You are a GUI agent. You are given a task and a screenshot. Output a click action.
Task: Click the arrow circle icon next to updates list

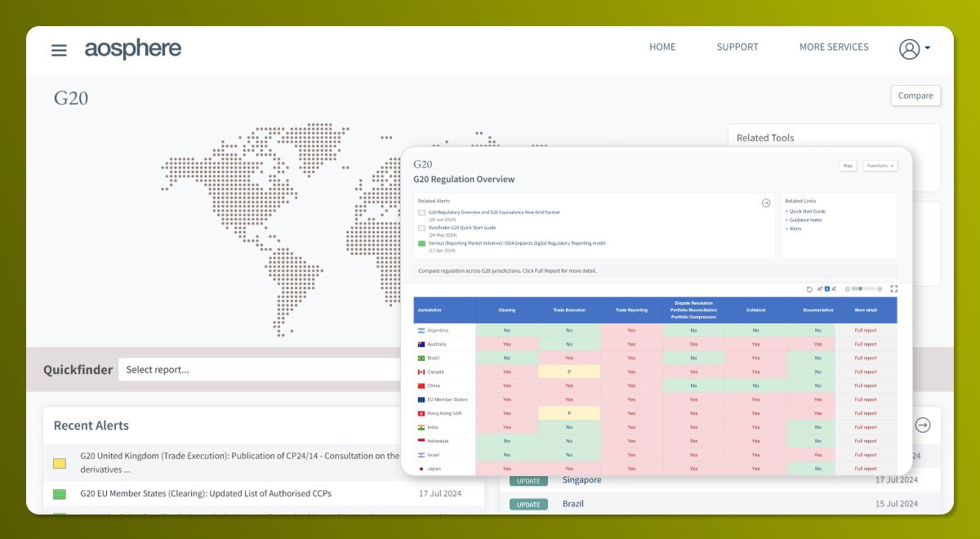923,425
